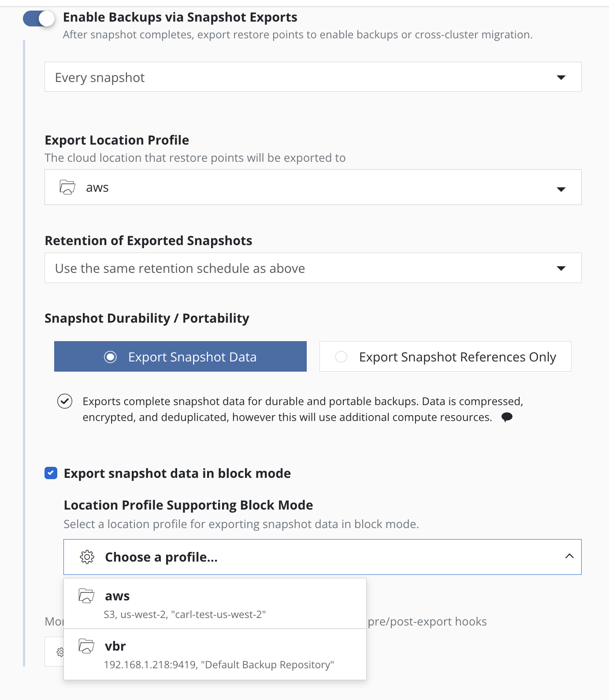
Task: Toggle Enable Backups via Snapshot Exports switch
Action: (x=39, y=19)
